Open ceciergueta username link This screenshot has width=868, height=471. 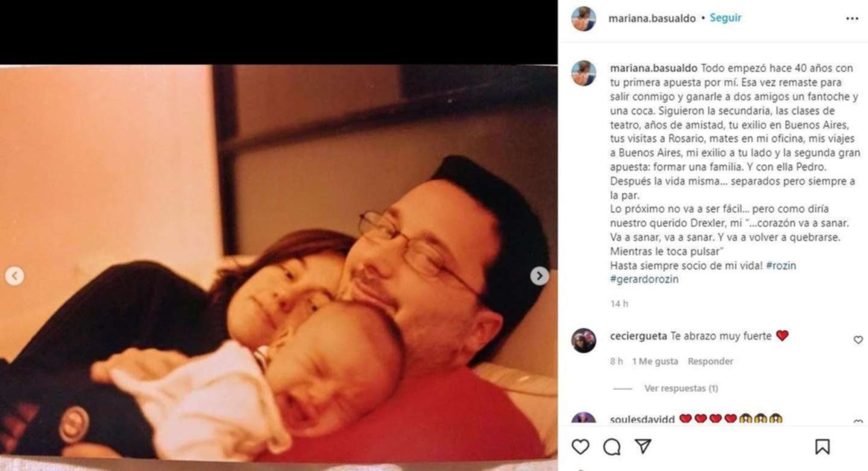(x=638, y=336)
